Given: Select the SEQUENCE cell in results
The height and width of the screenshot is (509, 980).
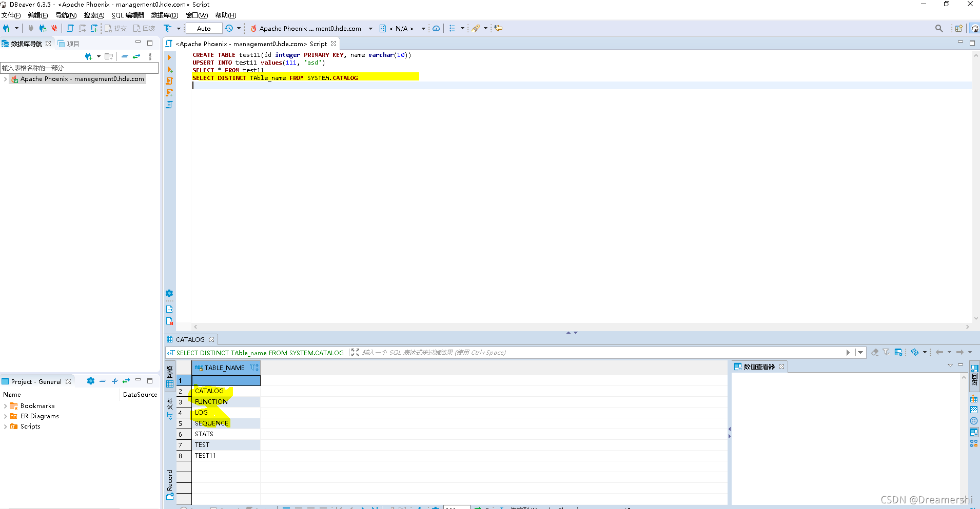Looking at the screenshot, I should click(x=226, y=423).
